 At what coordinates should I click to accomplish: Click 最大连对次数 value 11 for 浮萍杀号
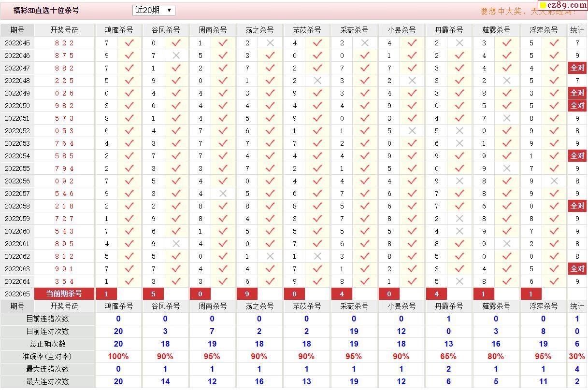543,382
